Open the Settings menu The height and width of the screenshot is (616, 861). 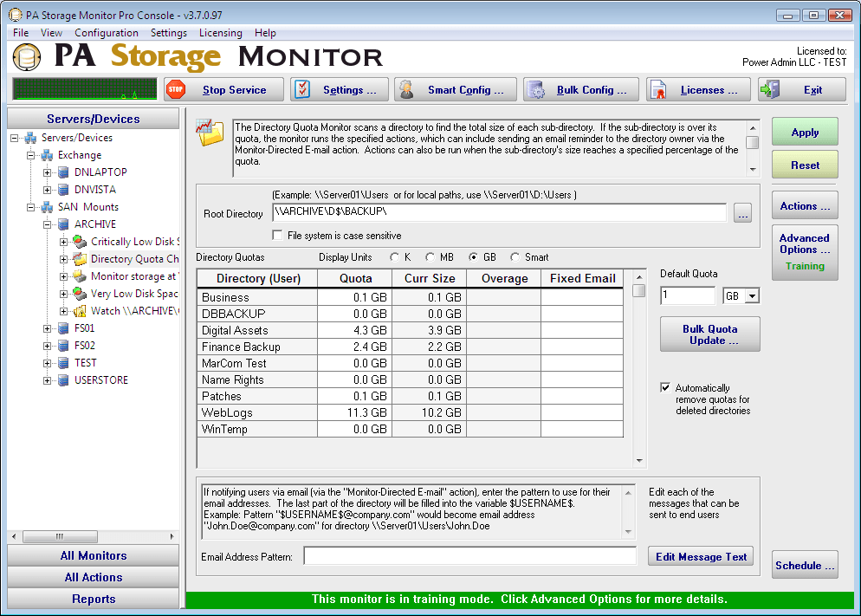click(169, 33)
